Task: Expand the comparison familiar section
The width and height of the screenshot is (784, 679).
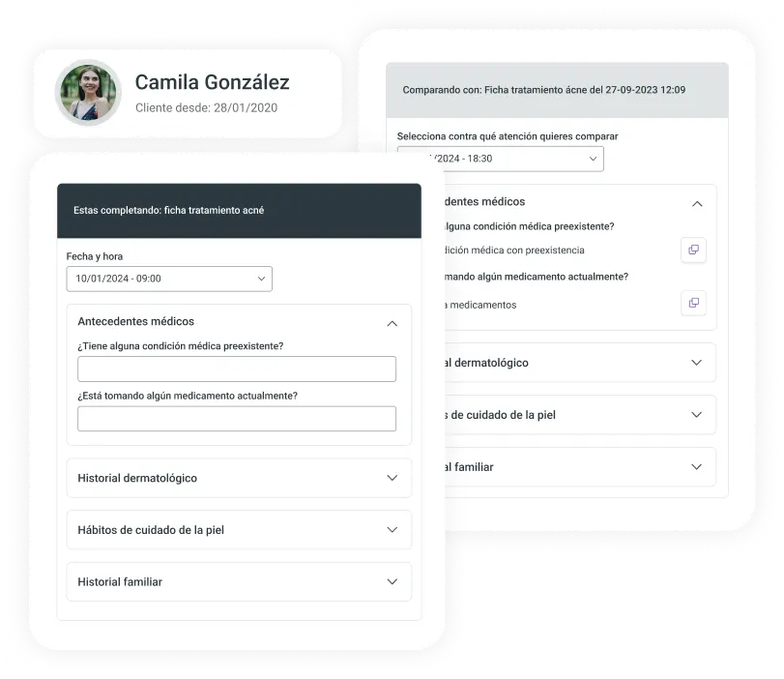Action: [x=696, y=467]
